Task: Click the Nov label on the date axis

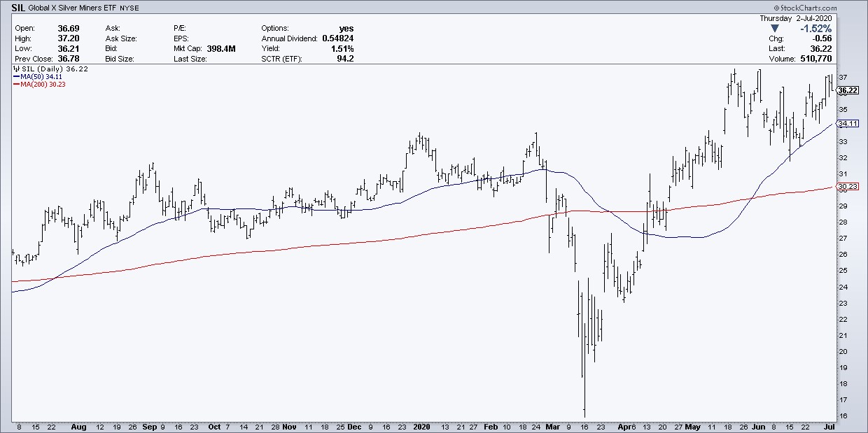Action: [288, 426]
